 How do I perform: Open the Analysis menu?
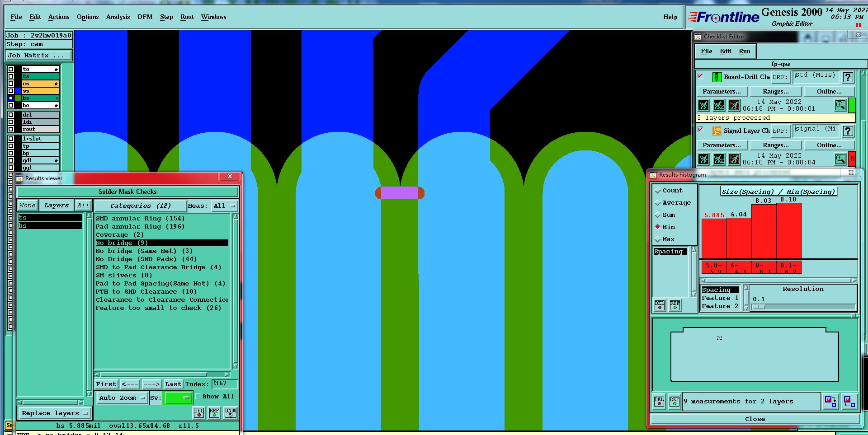point(118,17)
